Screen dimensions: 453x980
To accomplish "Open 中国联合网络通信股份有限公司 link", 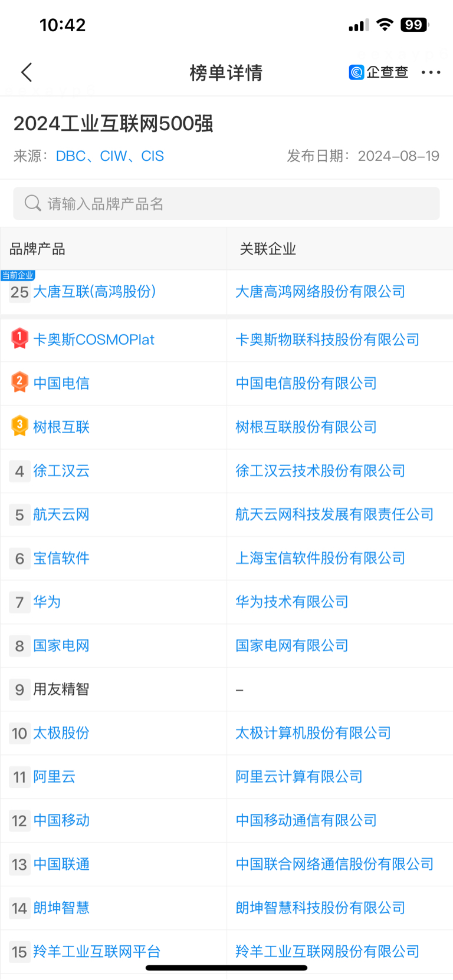I will click(334, 864).
